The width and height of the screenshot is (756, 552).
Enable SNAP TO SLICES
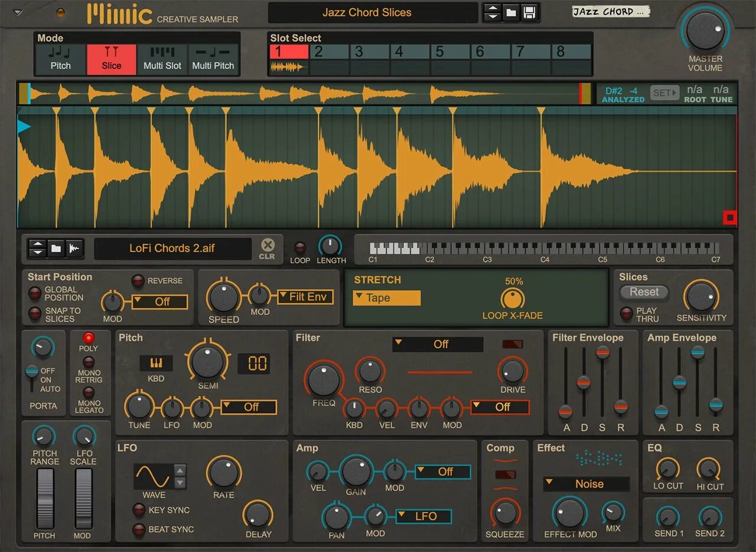coord(35,314)
